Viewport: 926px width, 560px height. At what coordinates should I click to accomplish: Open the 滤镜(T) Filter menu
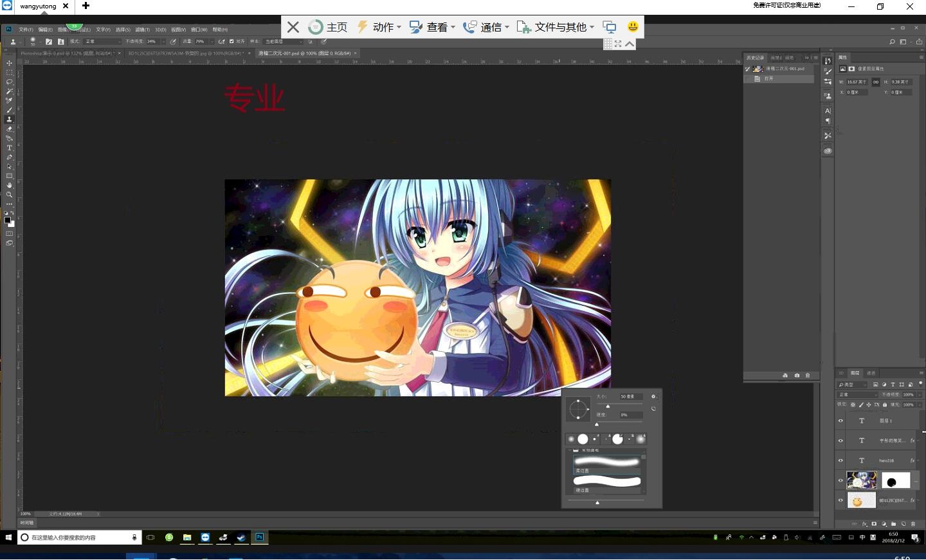(142, 30)
